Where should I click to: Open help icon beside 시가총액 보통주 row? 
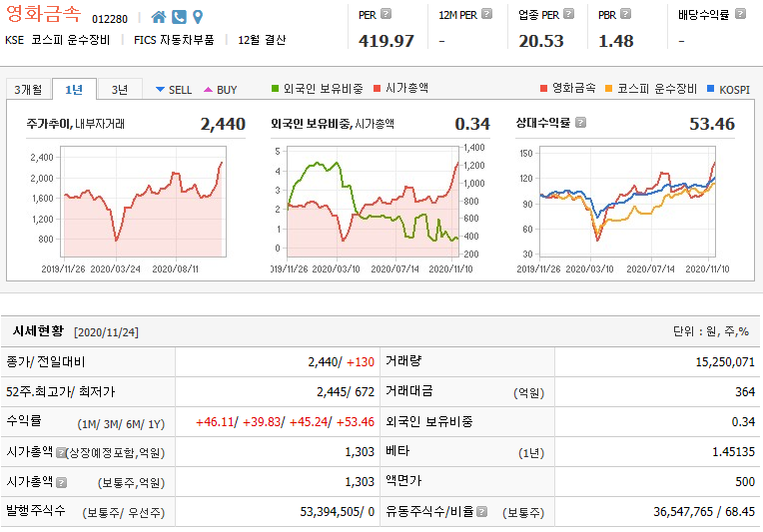pos(61,482)
